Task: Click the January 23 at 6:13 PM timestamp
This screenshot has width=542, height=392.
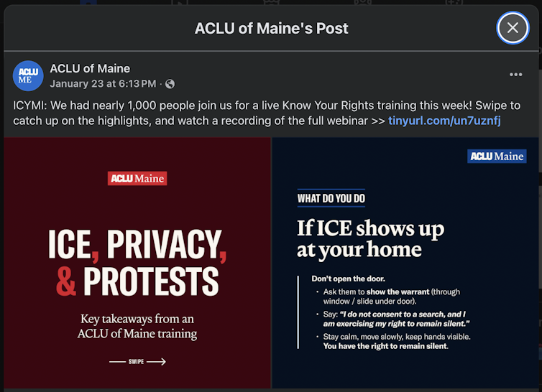Action: point(103,84)
